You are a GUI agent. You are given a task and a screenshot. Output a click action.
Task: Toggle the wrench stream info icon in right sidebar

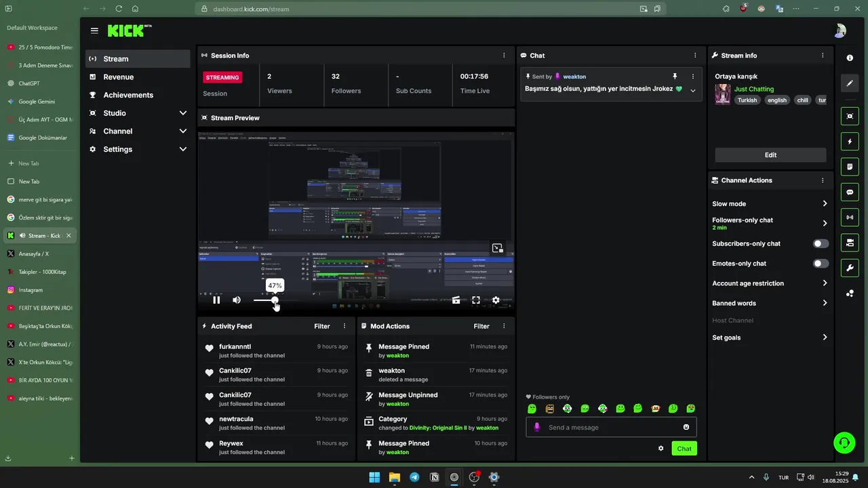[850, 268]
